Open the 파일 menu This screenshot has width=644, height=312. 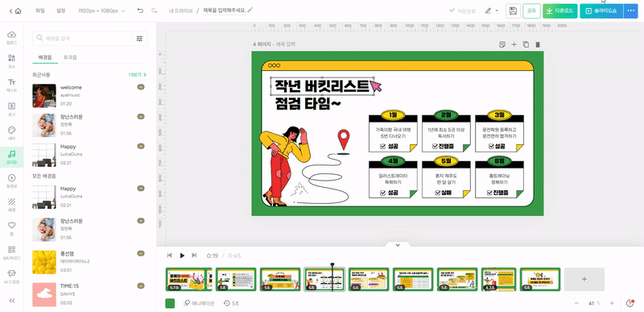point(40,11)
